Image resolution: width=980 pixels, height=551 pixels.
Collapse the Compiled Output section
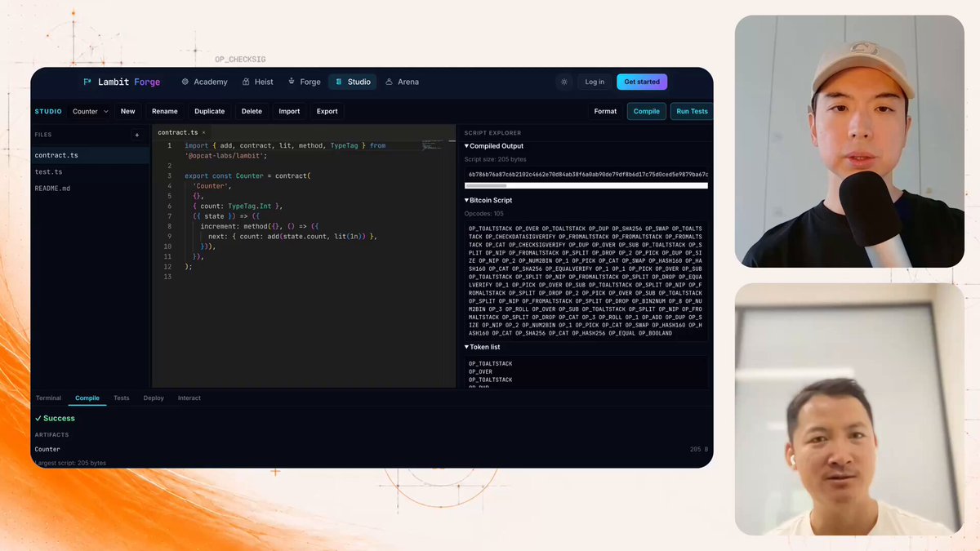467,146
